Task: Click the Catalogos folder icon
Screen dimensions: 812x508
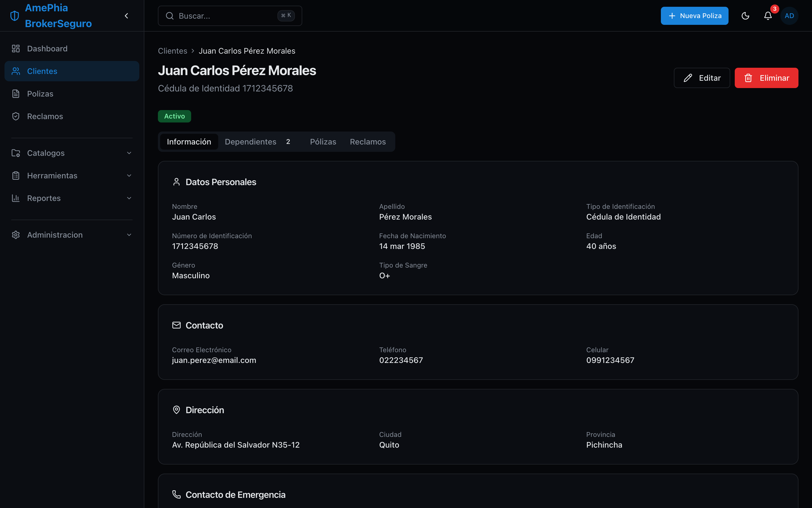Action: (x=16, y=153)
